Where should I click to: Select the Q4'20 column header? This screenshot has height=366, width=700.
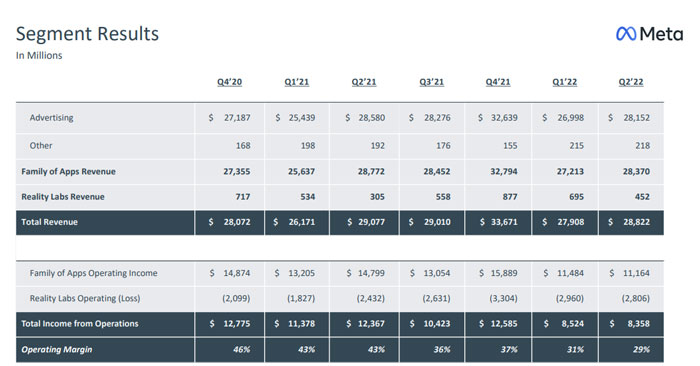[229, 82]
